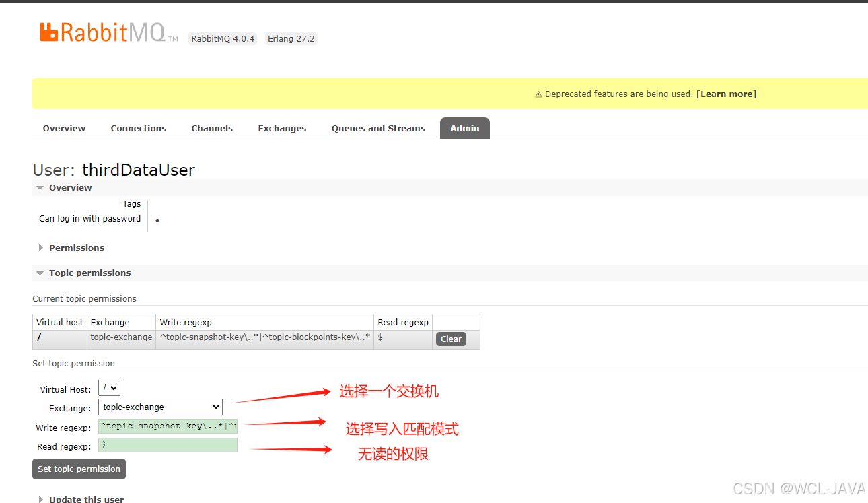Click the 'Can log in with password' label
This screenshot has width=868, height=503.
pyautogui.click(x=89, y=218)
